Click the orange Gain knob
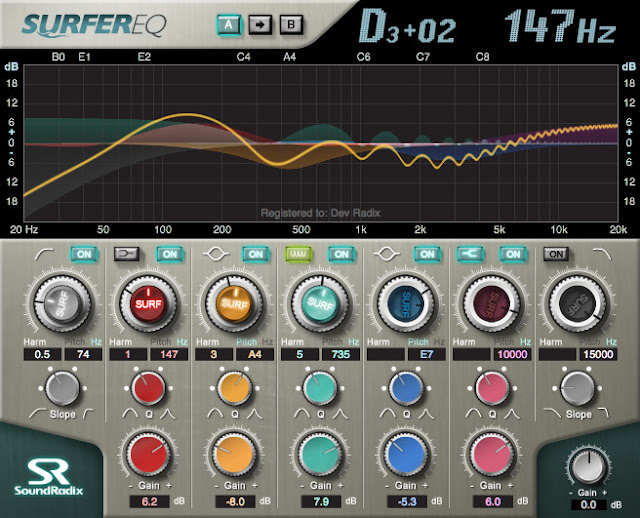This screenshot has width=640, height=518. [235, 455]
